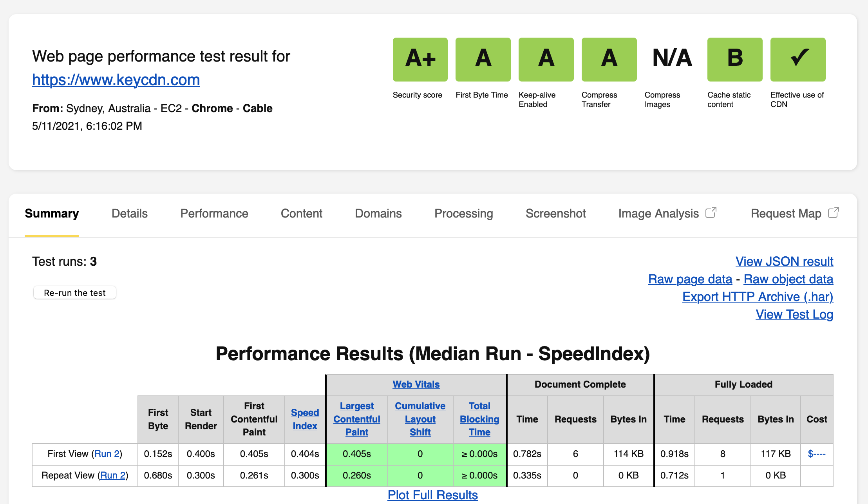Click the Total Blocking Time link

[x=479, y=419]
